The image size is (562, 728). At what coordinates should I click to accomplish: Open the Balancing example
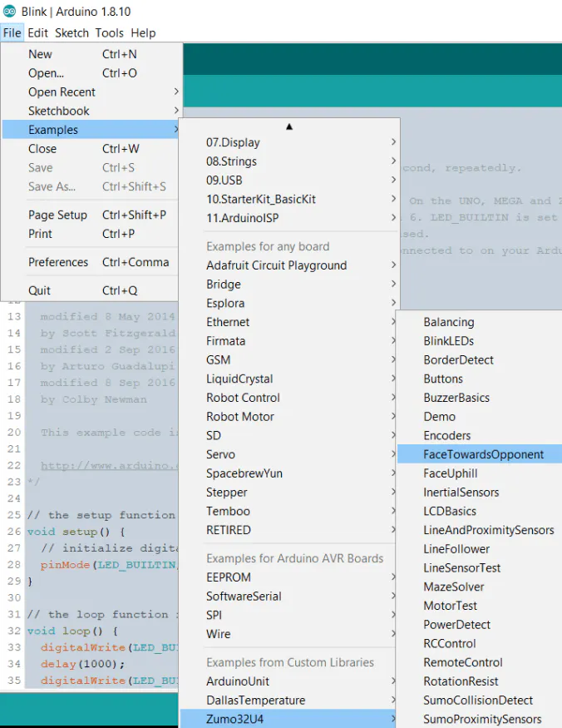pyautogui.click(x=480, y=322)
